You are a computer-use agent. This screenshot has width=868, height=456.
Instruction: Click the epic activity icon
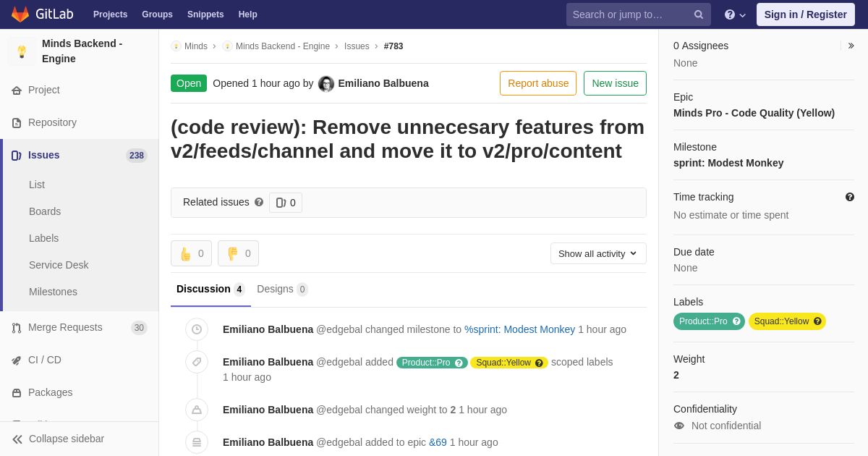click(197, 442)
